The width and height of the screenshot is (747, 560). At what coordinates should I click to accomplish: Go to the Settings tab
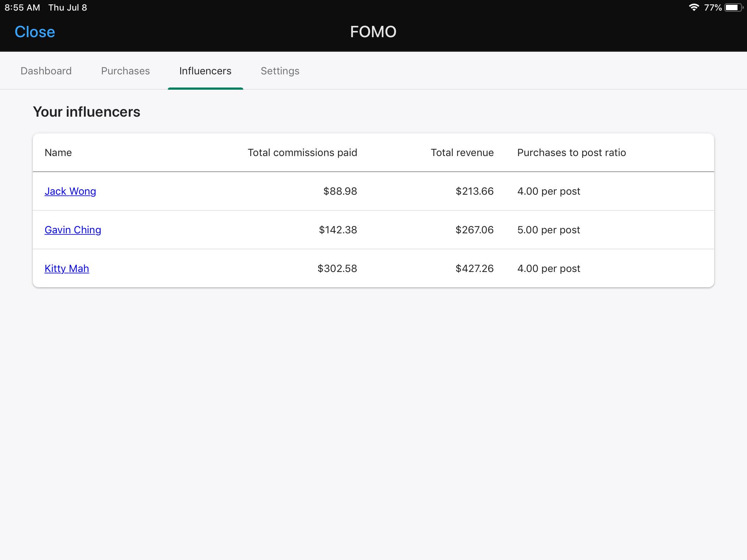280,71
